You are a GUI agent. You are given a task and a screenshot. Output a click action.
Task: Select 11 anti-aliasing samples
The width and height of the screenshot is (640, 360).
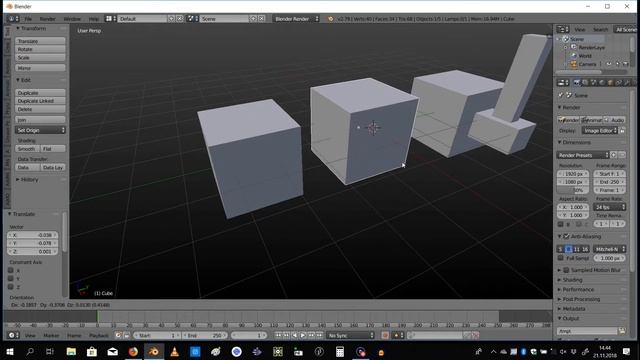(x=577, y=249)
